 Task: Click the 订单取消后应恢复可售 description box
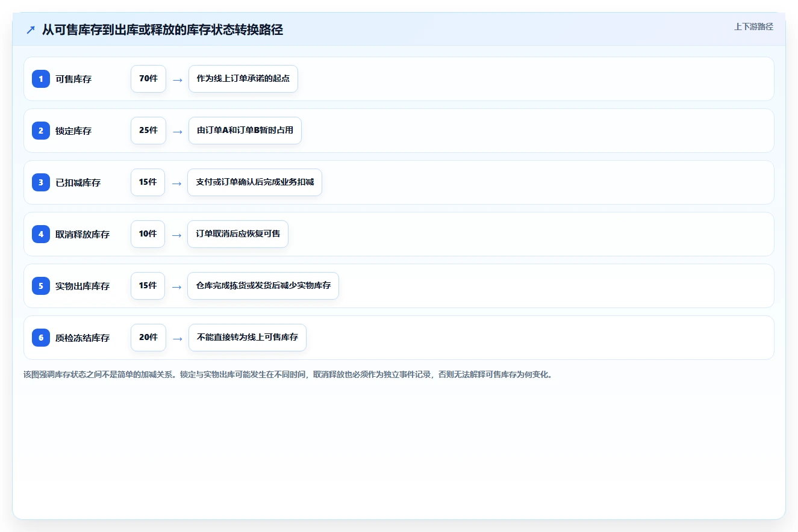pos(238,234)
